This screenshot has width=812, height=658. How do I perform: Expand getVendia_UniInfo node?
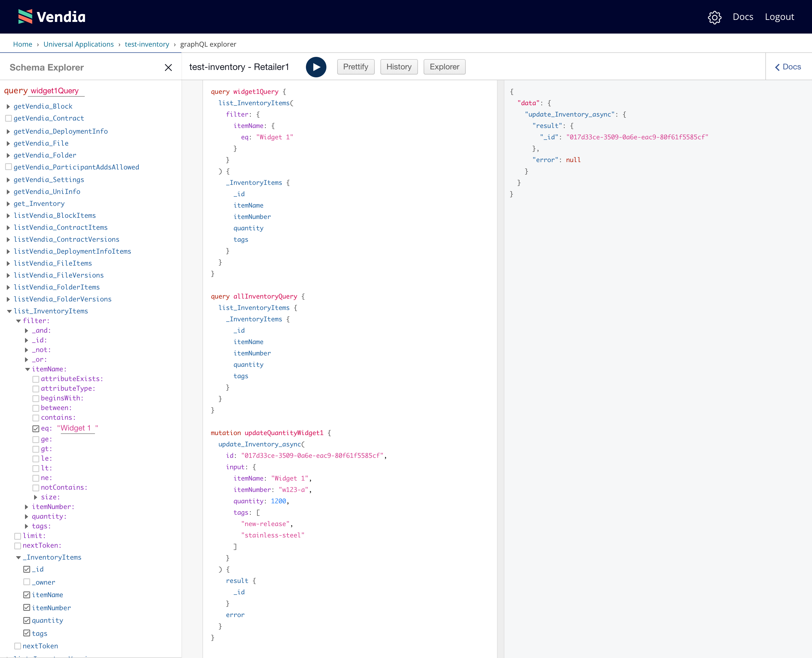click(8, 192)
